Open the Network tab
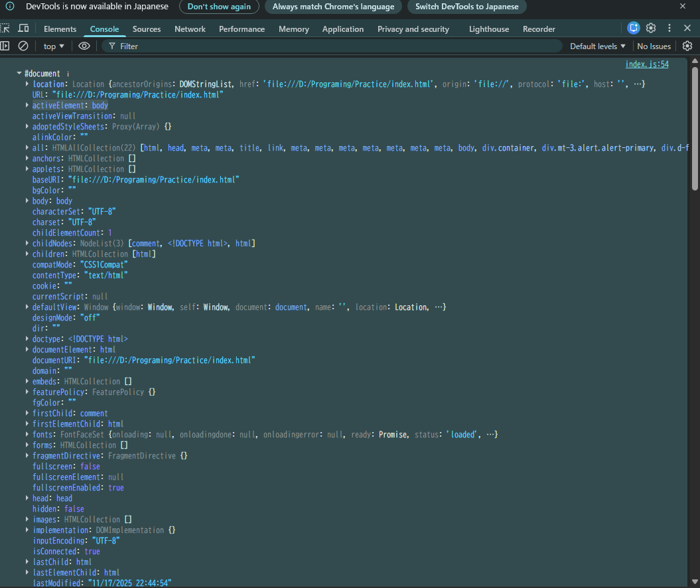 [190, 29]
